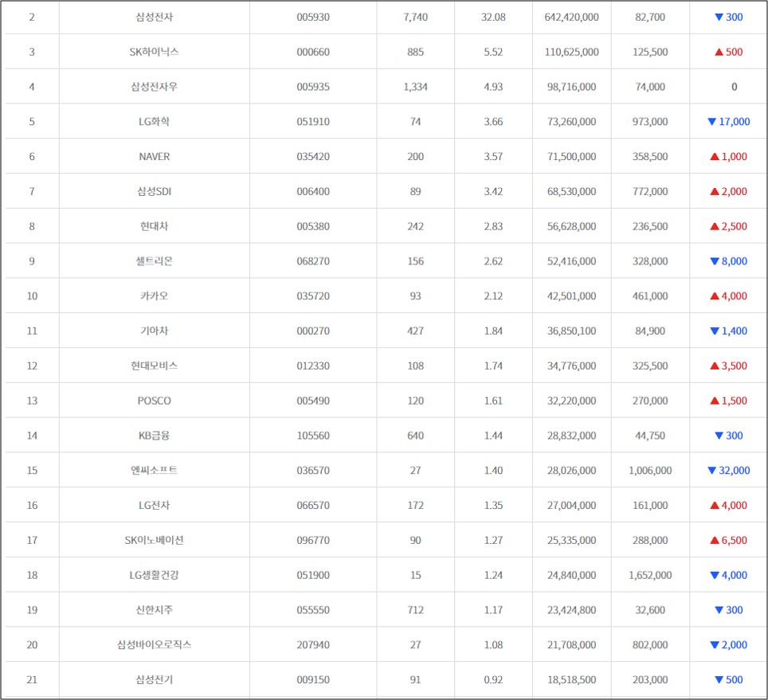Screen dimensions: 768x700
Task: Select the SK하이닉스 stock name
Action: tap(154, 52)
